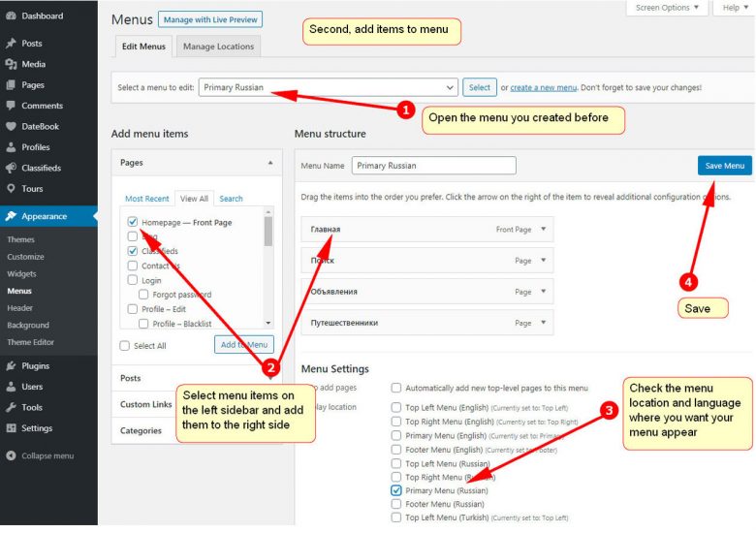Toggle the Select All checkbox
Image resolution: width=756 pixels, height=533 pixels.
coord(125,346)
